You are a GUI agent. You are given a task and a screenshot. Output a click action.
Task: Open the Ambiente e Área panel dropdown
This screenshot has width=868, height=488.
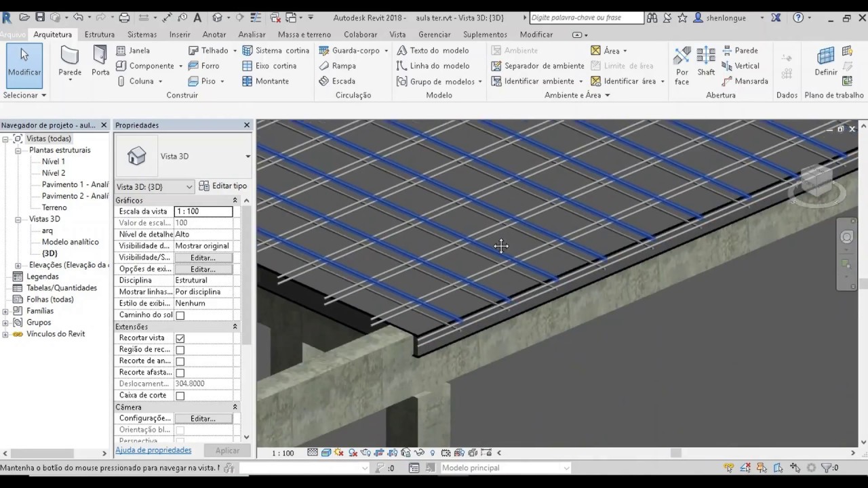pos(577,95)
